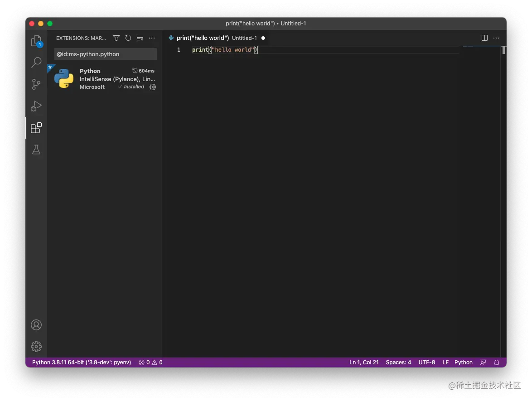Screen dimensions: 532x401
Task: Open the Source Control view
Action: (36, 84)
